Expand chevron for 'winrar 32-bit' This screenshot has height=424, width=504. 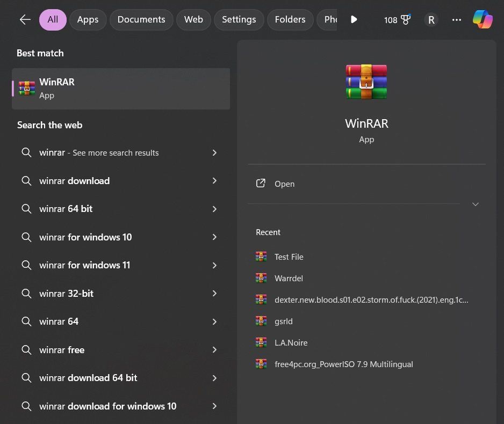coord(214,294)
